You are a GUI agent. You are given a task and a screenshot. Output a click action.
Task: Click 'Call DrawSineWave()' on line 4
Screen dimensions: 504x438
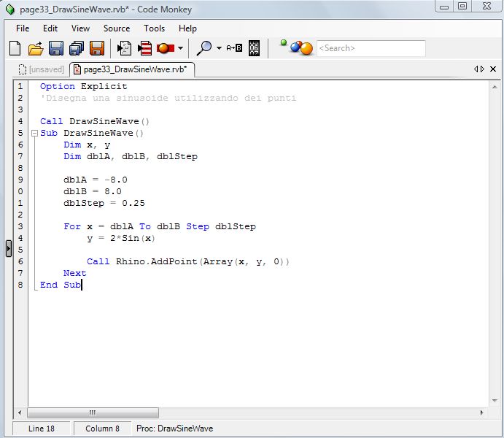[95, 121]
